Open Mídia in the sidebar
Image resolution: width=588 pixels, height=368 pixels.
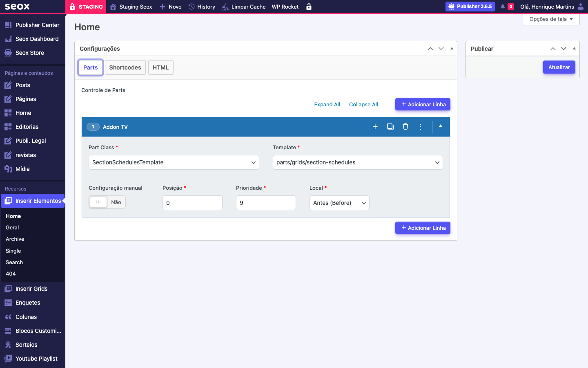click(33, 169)
